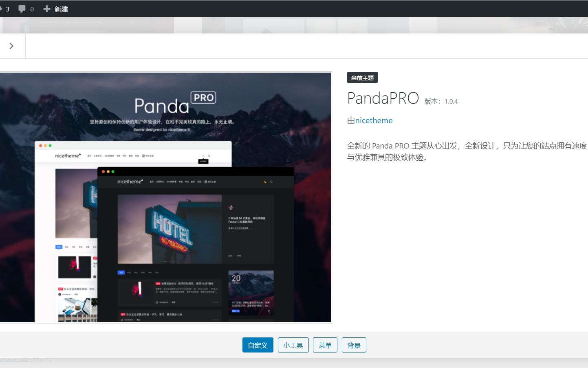
Task: Open the 小工具 widgets button
Action: (x=293, y=345)
